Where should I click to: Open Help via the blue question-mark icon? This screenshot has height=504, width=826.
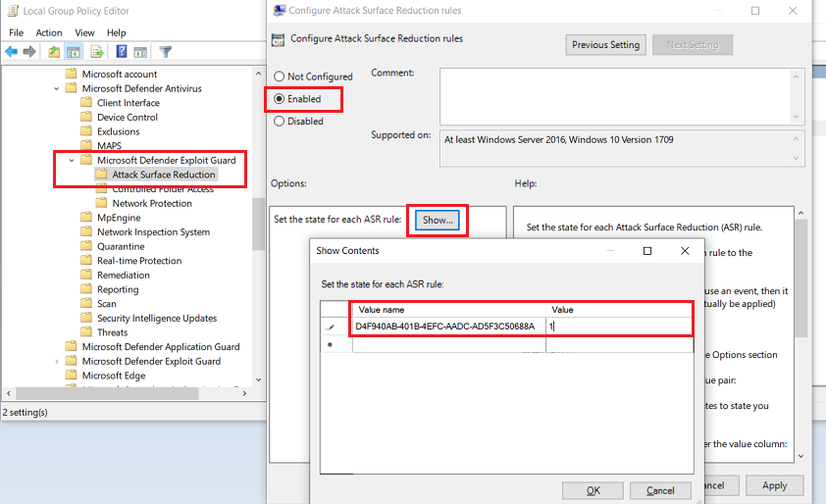121,52
